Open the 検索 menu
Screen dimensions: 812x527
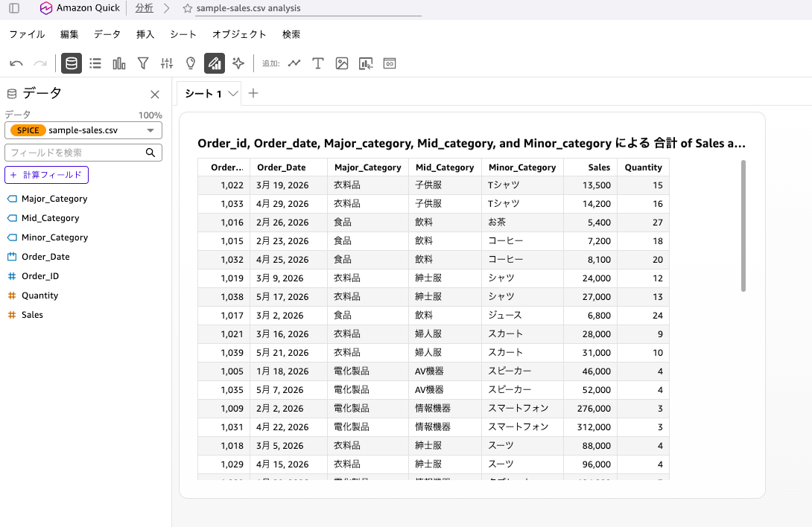pyautogui.click(x=291, y=34)
